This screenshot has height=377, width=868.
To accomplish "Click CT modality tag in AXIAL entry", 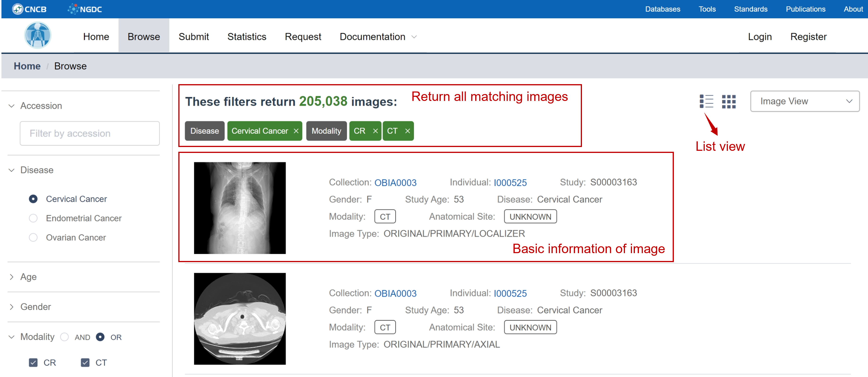I will 385,327.
